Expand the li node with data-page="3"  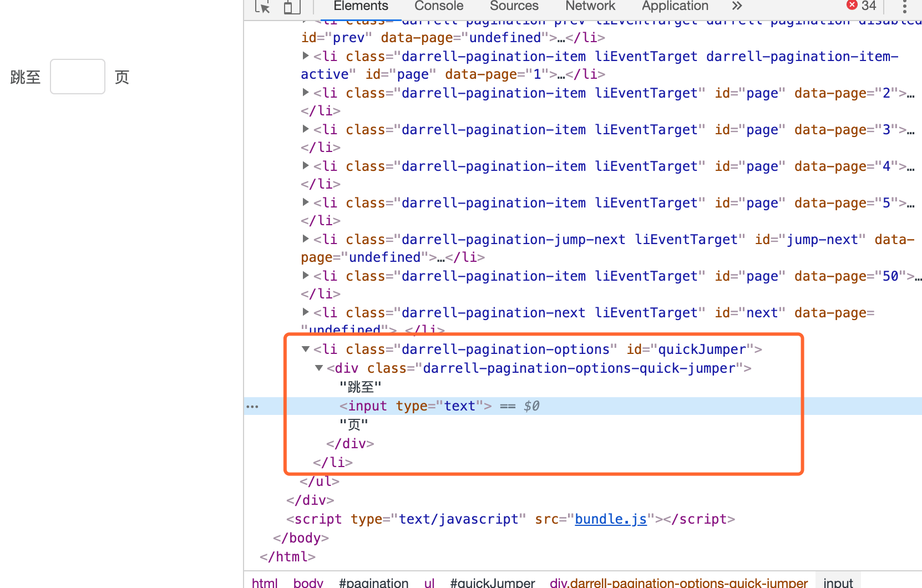click(306, 129)
